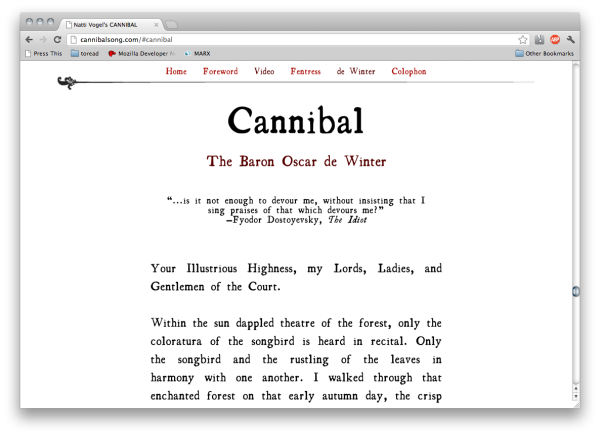Bookmark this page with the star icon
The width and height of the screenshot is (600, 436).
[x=523, y=39]
